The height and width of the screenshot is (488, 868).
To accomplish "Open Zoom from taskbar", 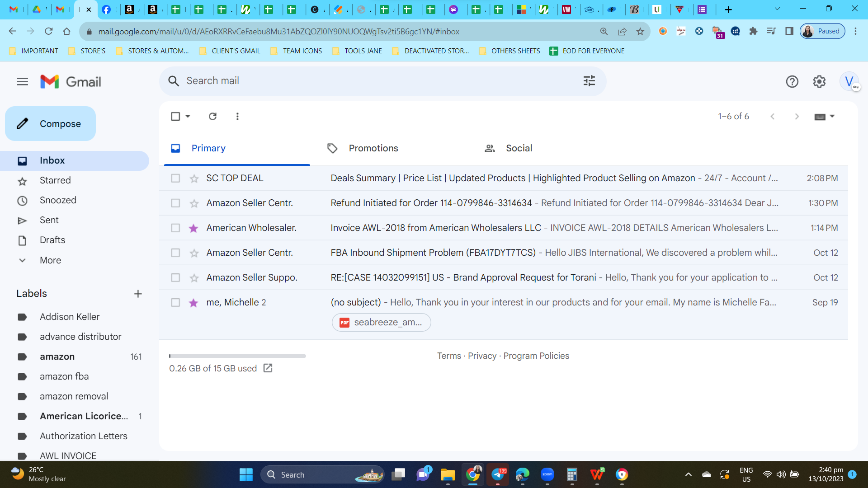I will pos(547,474).
